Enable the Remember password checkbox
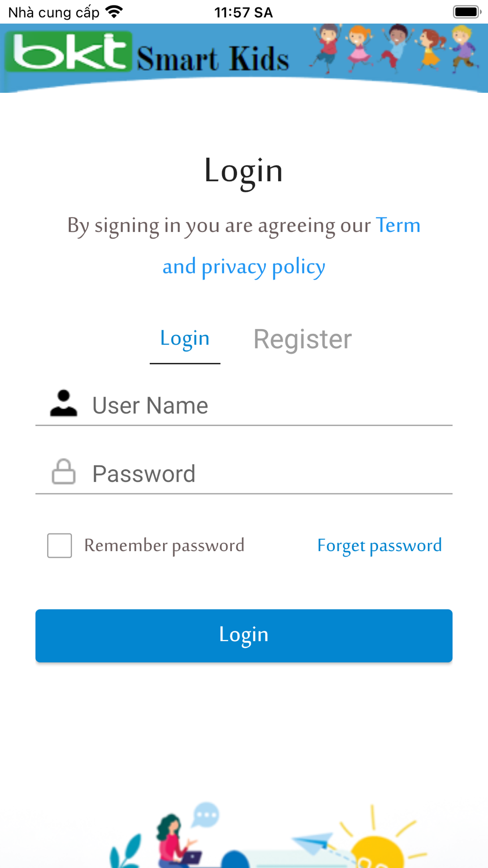 click(60, 545)
